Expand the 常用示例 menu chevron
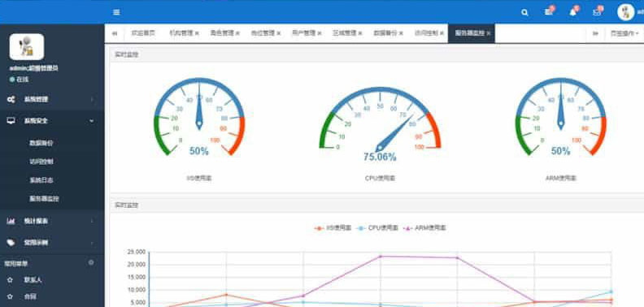 coord(92,243)
